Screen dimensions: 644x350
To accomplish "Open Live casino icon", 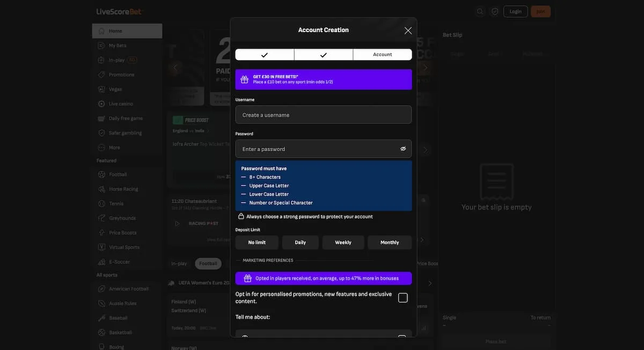I will click(x=101, y=103).
